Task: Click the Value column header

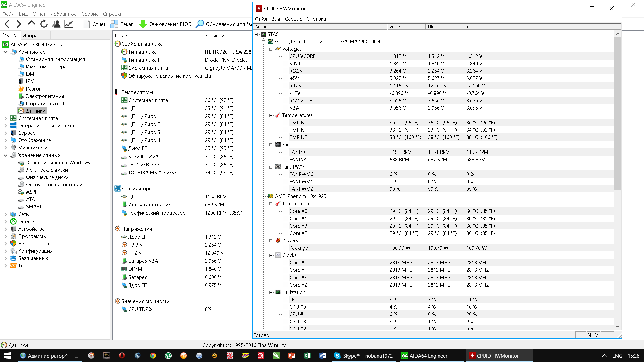Action: pos(406,27)
